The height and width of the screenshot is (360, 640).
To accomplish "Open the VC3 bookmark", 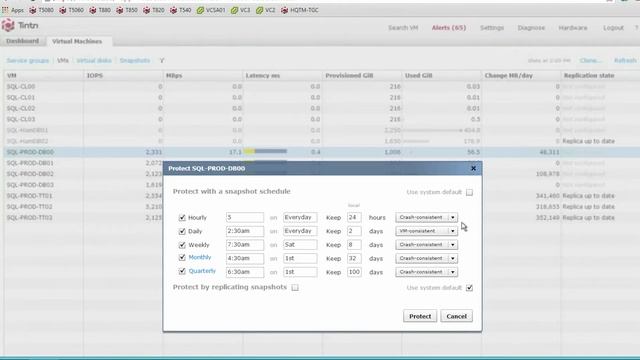I will 240,10.
